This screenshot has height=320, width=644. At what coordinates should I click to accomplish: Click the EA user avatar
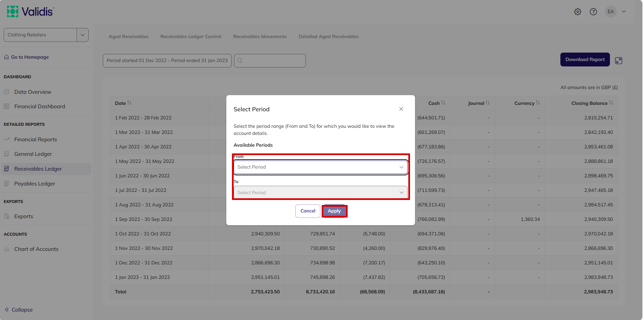[611, 11]
